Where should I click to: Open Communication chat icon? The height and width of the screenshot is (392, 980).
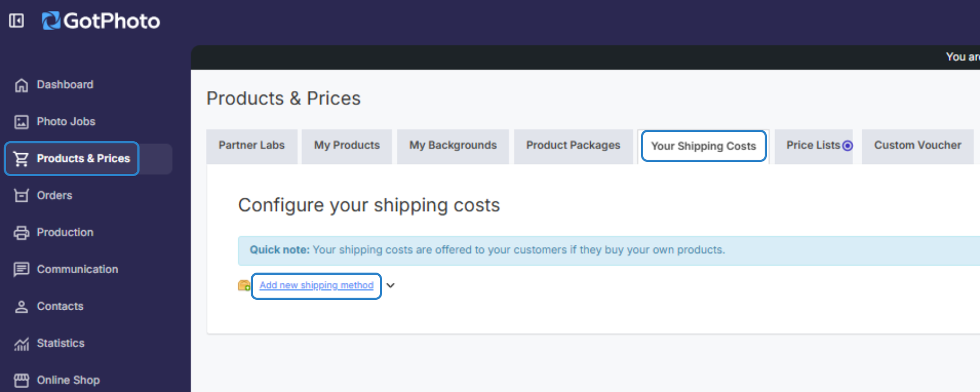[21, 269]
